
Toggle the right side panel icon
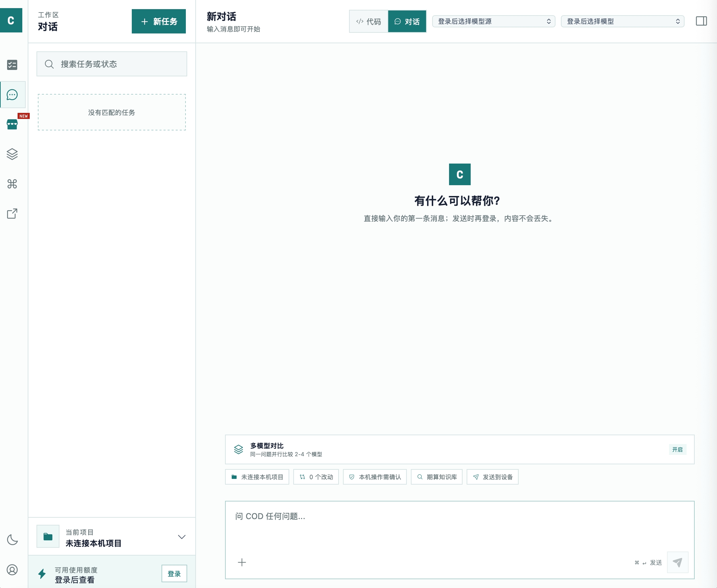point(701,21)
